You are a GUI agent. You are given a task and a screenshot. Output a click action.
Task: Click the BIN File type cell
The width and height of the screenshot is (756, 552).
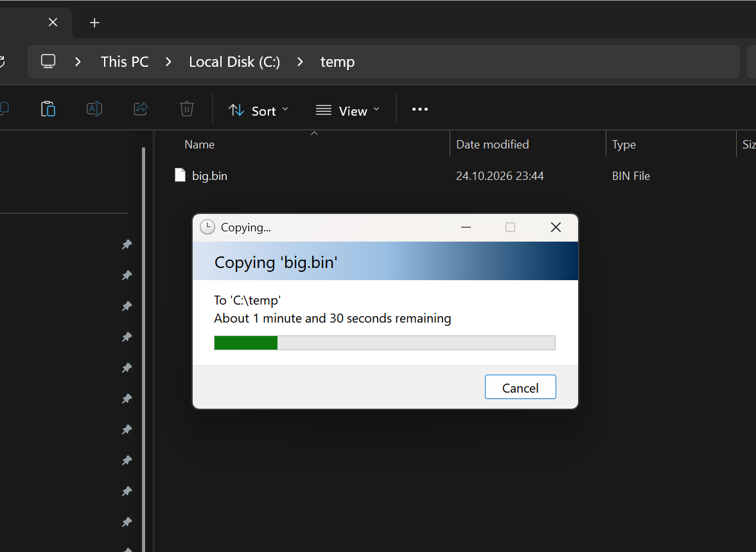point(631,175)
